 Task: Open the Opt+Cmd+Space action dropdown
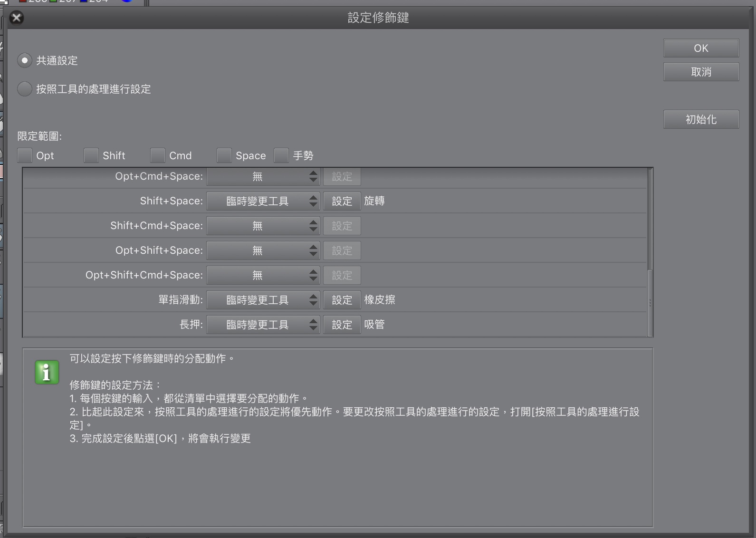[263, 176]
